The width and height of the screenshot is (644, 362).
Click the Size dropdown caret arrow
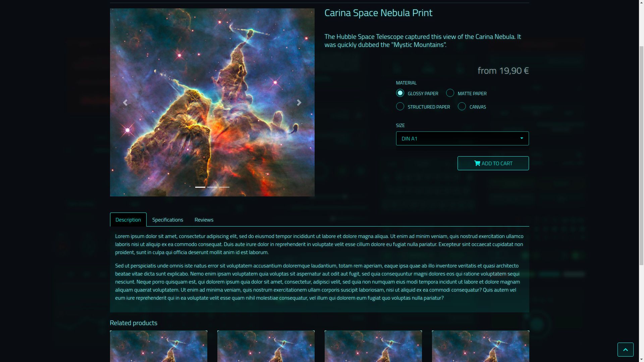pyautogui.click(x=522, y=138)
